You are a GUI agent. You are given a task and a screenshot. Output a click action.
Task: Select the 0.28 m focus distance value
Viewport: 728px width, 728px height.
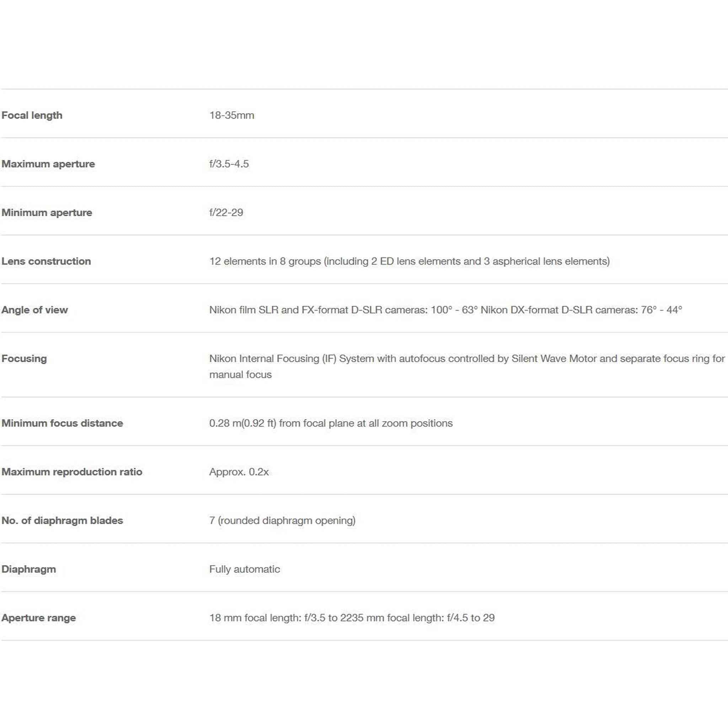331,423
